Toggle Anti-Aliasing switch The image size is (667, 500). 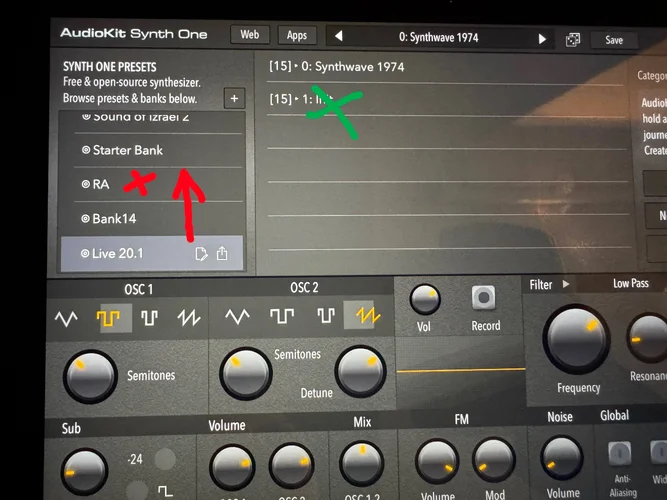[620, 454]
